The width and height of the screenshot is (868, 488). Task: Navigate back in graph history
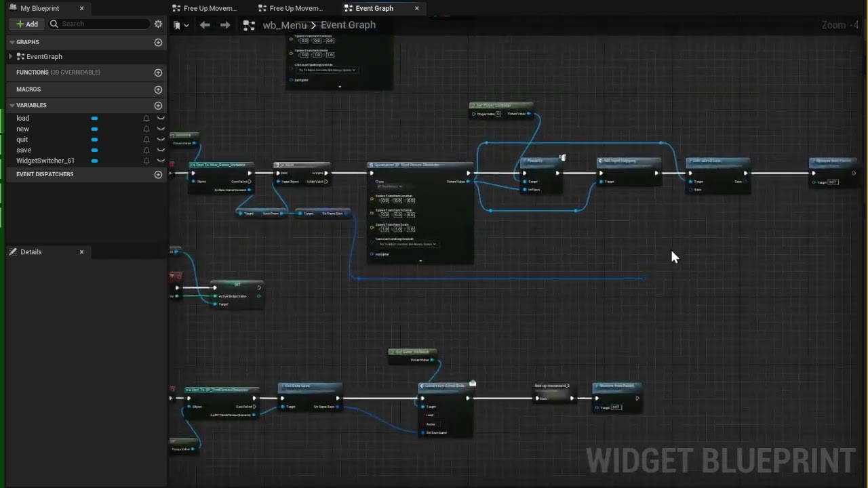[205, 25]
